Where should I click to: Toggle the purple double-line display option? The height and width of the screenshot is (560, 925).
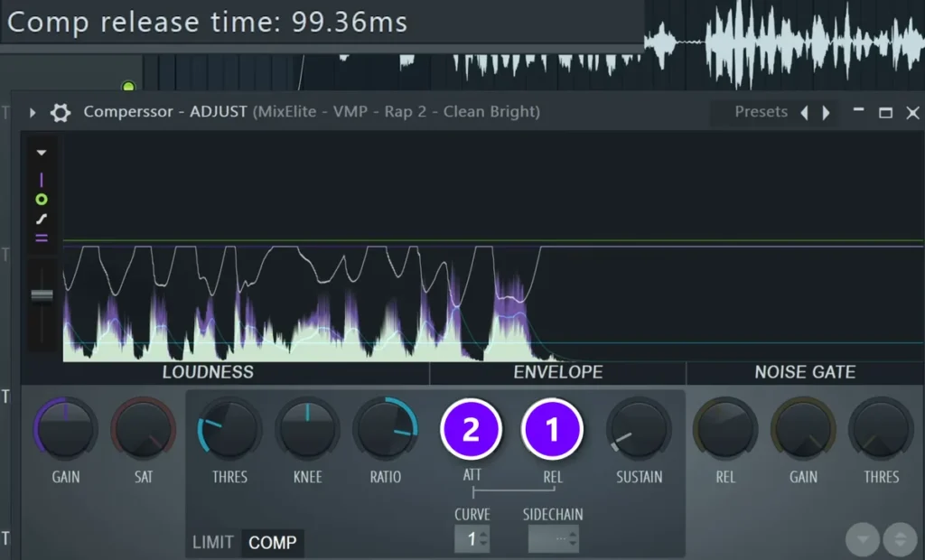42,238
